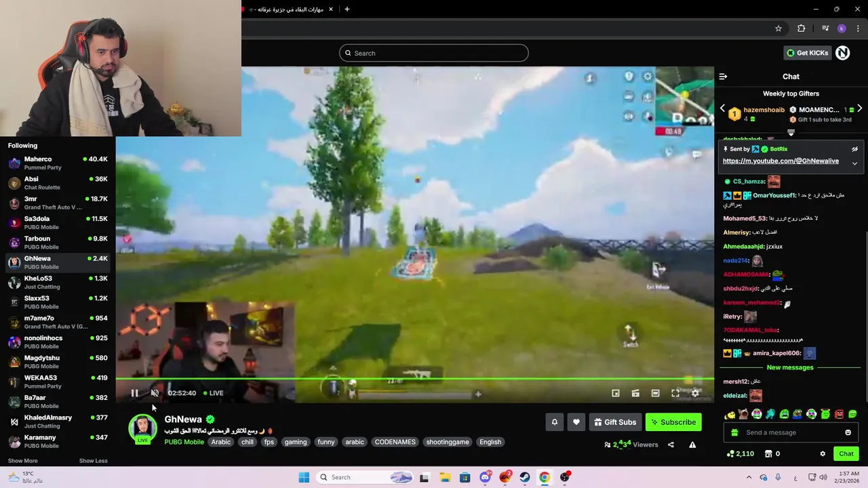Open Steam from the taskbar
This screenshot has width=868, height=488.
(525, 477)
